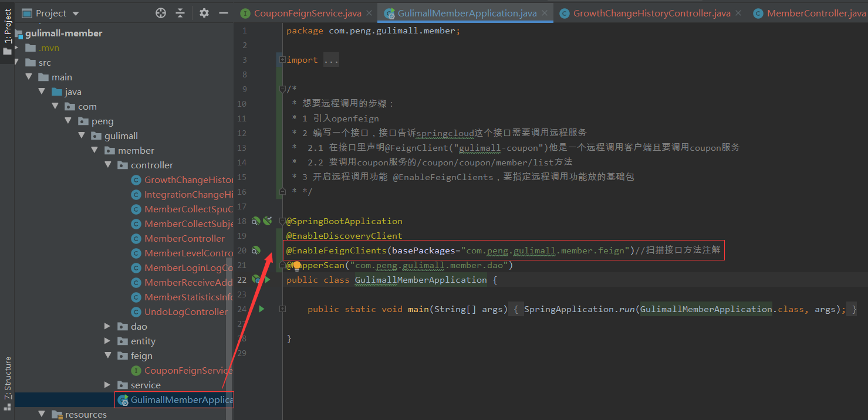Run the class via line 22 green arrow
868x420 pixels.
267,280
